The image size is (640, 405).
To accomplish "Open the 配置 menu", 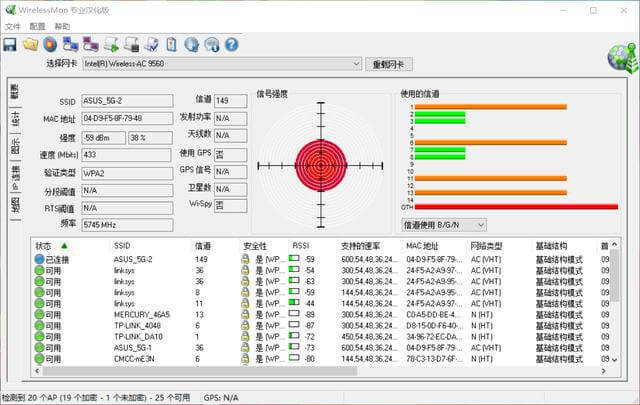I will tap(38, 26).
